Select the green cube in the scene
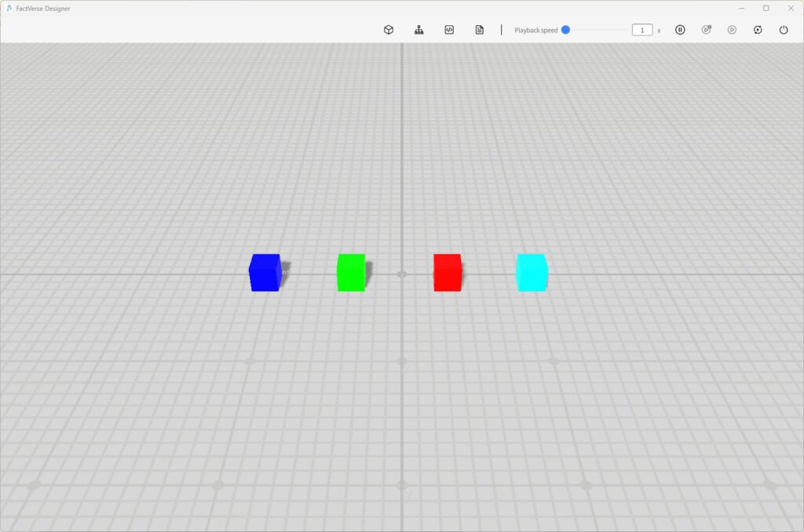Viewport: 804px width, 532px height. coord(351,273)
